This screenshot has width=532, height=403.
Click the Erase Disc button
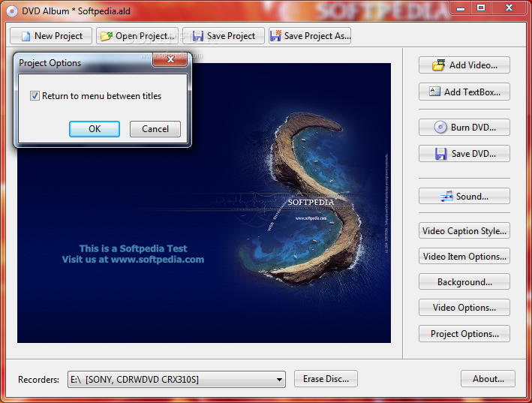pos(326,378)
